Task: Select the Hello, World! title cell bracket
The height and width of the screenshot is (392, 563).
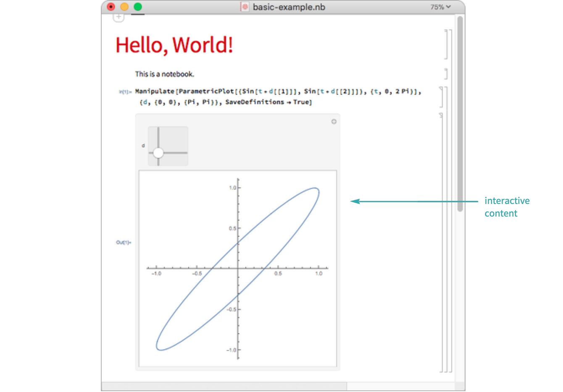Action: (x=446, y=44)
